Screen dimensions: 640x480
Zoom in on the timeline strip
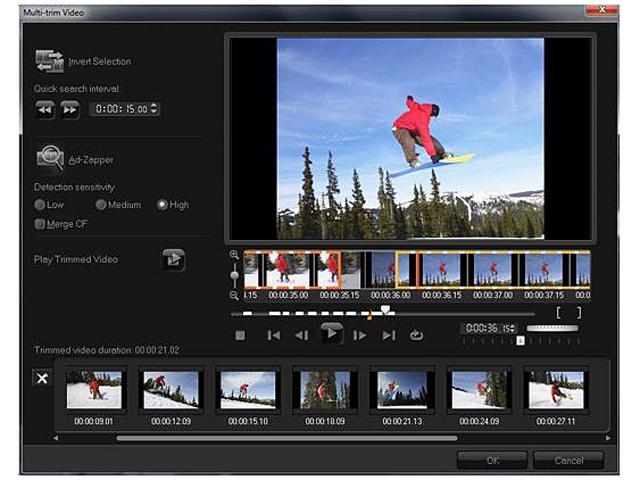coord(234,255)
